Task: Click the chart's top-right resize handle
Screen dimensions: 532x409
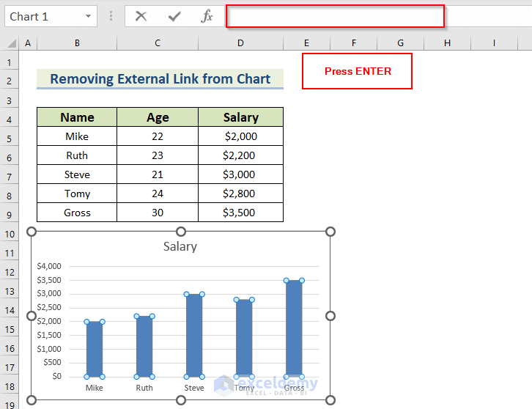Action: pos(330,232)
